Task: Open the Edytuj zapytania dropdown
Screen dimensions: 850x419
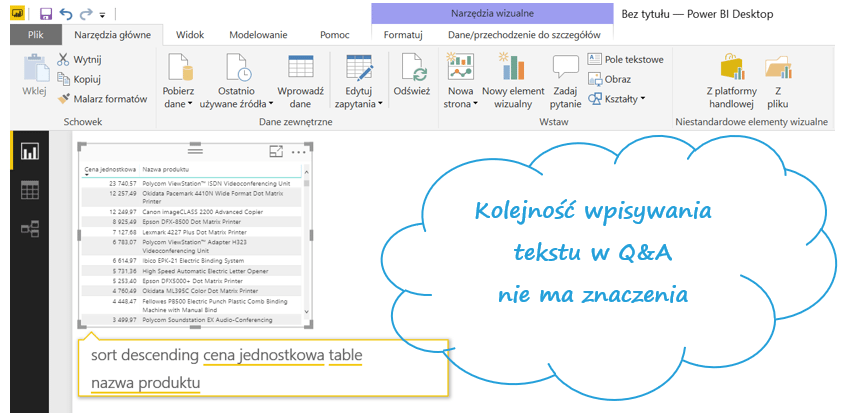Action: 357,103
